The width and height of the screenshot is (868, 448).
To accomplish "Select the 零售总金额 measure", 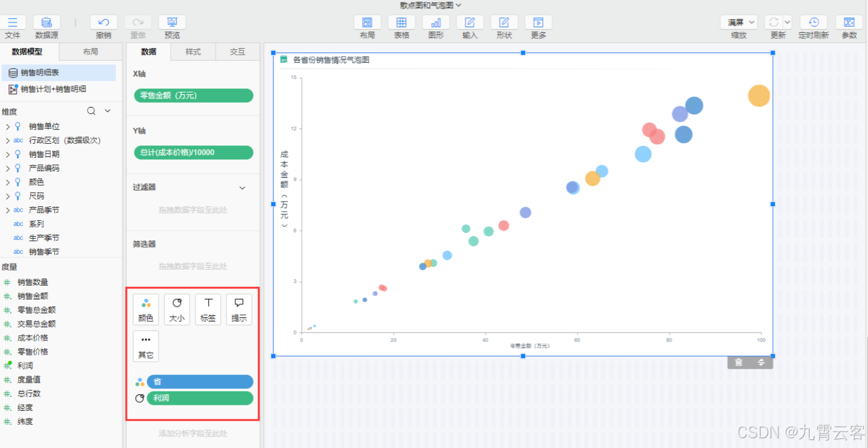I will tap(37, 310).
